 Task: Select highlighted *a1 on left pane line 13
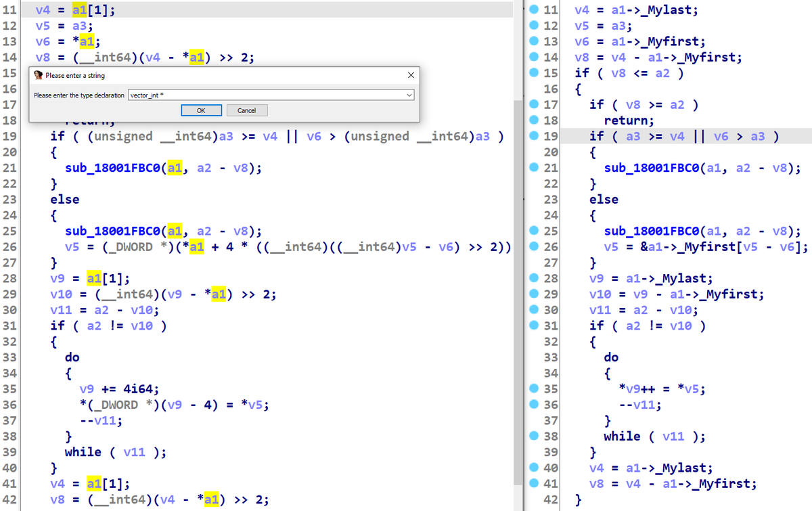click(x=87, y=41)
